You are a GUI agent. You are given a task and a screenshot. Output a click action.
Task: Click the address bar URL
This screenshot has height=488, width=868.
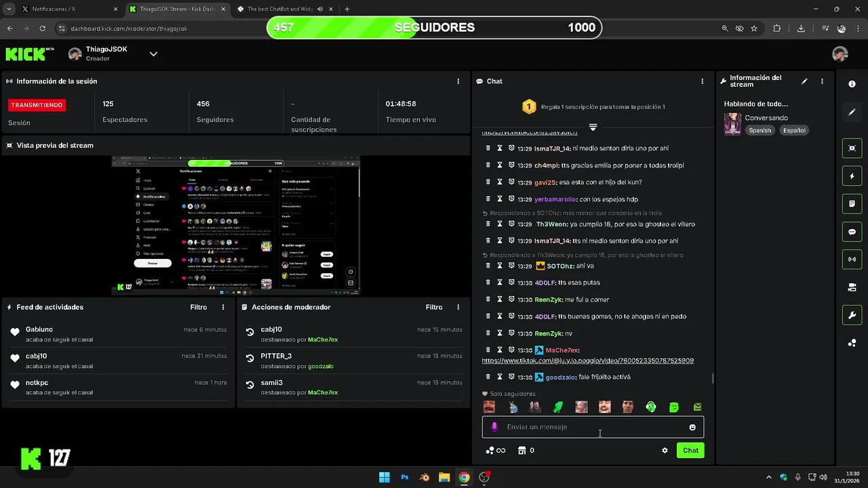tap(129, 28)
